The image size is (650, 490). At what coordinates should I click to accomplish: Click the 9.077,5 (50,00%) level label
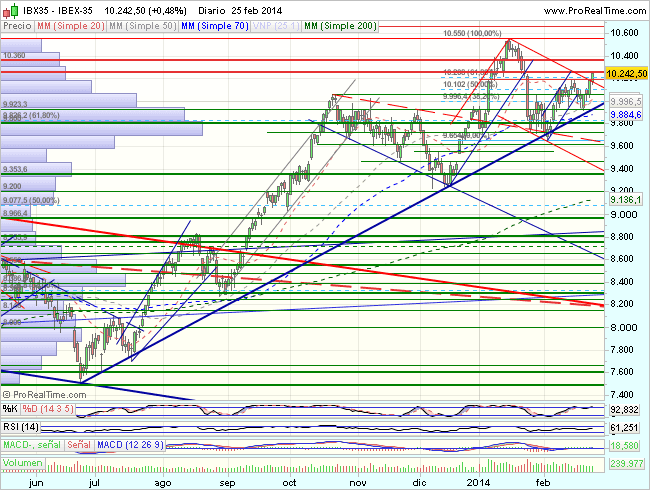pos(31,201)
